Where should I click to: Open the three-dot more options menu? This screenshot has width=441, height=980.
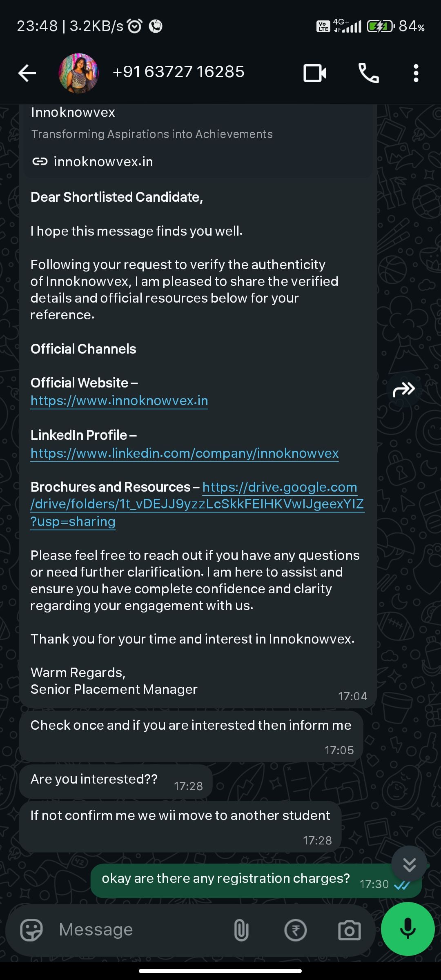point(416,73)
